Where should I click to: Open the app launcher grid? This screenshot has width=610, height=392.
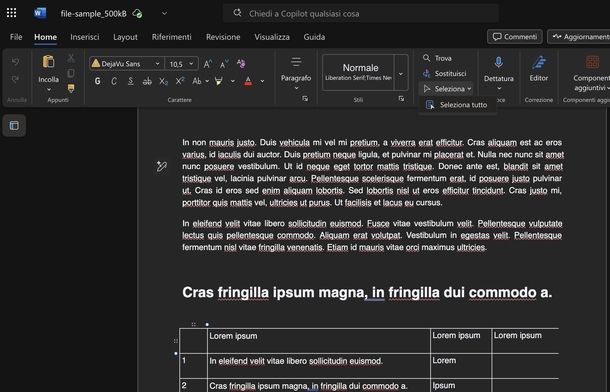pyautogui.click(x=12, y=13)
